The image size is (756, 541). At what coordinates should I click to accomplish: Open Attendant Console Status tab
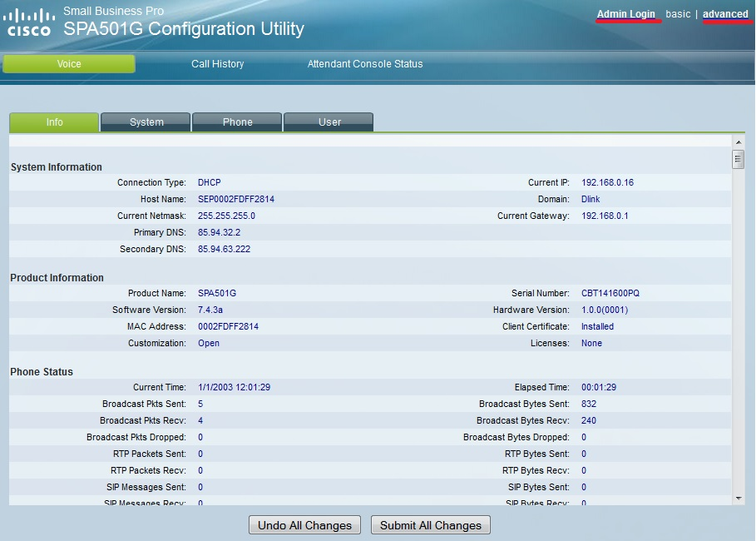point(365,64)
